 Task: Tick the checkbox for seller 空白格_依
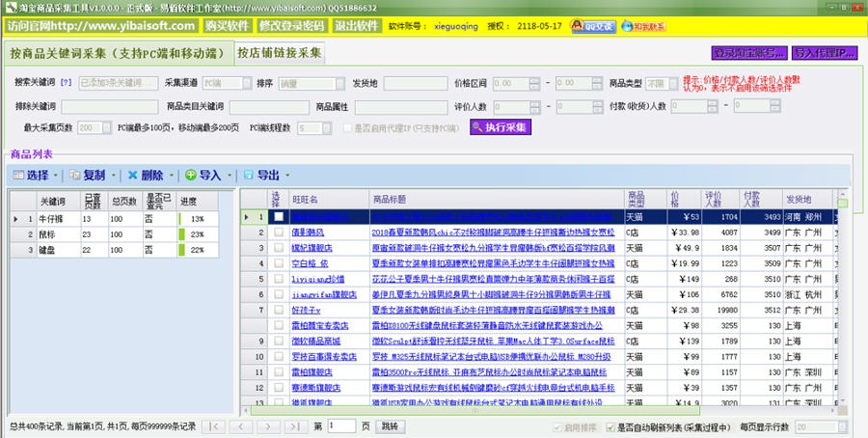279,263
